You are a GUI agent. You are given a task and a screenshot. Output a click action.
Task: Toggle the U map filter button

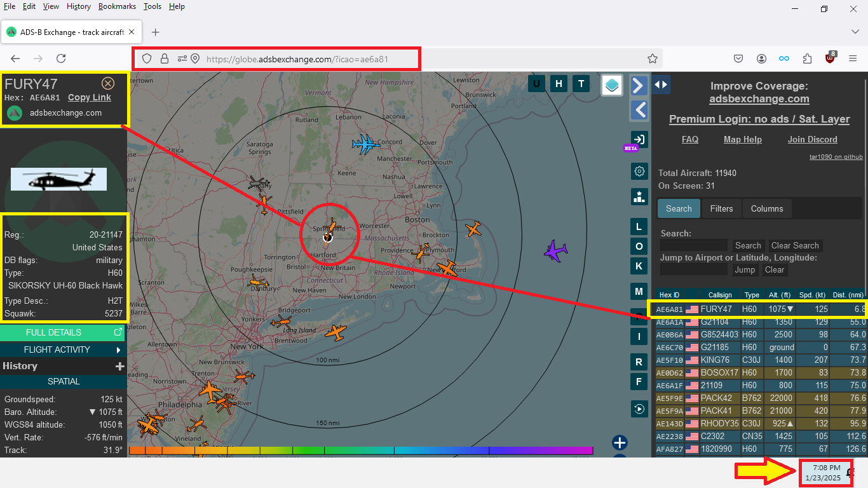536,83
